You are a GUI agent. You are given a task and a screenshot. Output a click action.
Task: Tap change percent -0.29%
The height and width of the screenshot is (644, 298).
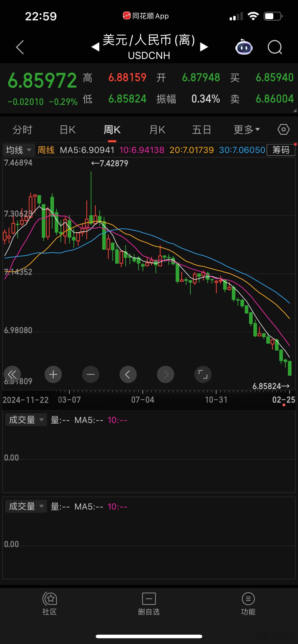pyautogui.click(x=63, y=102)
